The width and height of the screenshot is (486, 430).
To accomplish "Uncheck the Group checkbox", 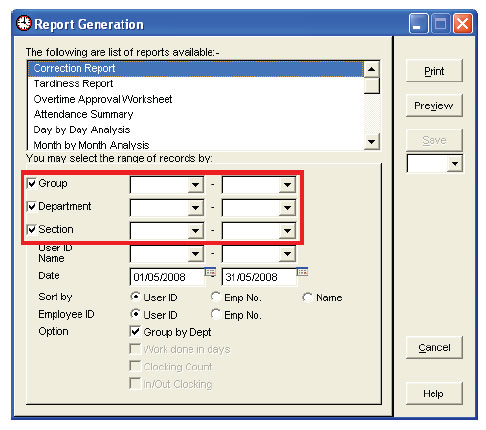I will click(31, 183).
